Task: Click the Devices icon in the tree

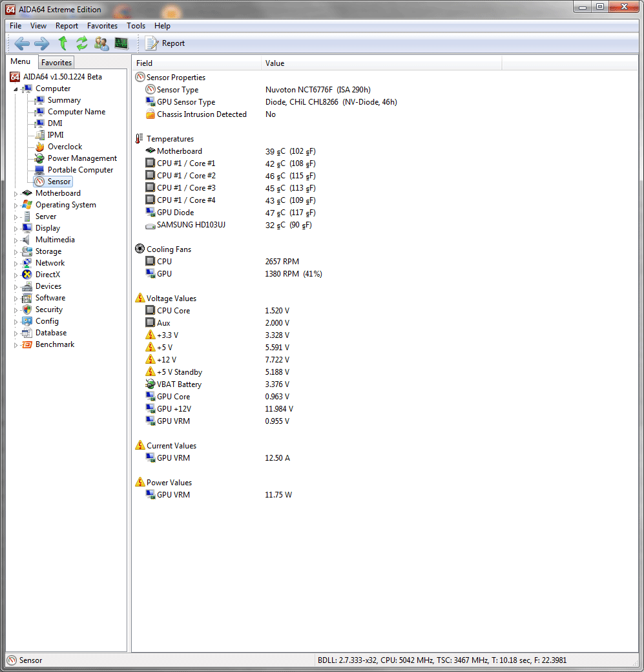Action: [x=27, y=286]
